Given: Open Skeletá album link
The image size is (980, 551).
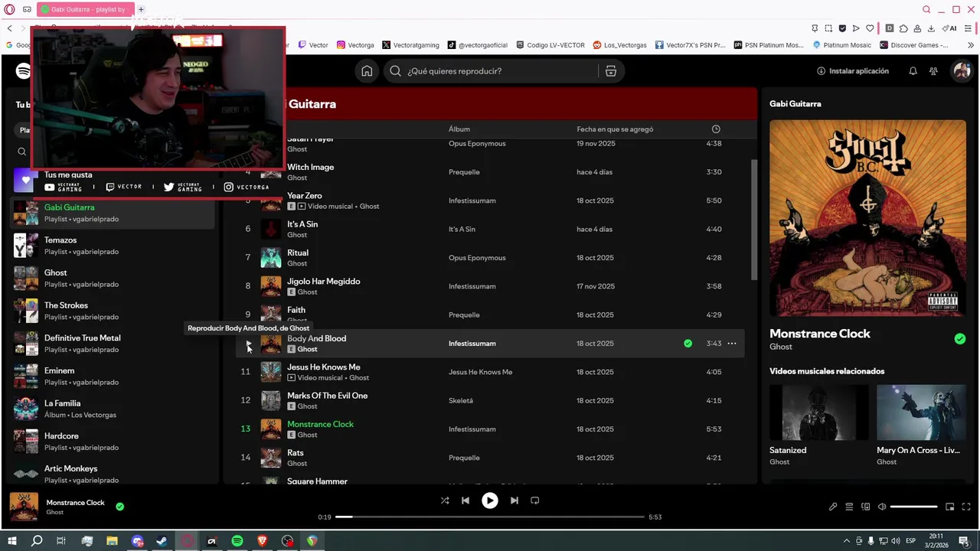Looking at the screenshot, I should 461,401.
